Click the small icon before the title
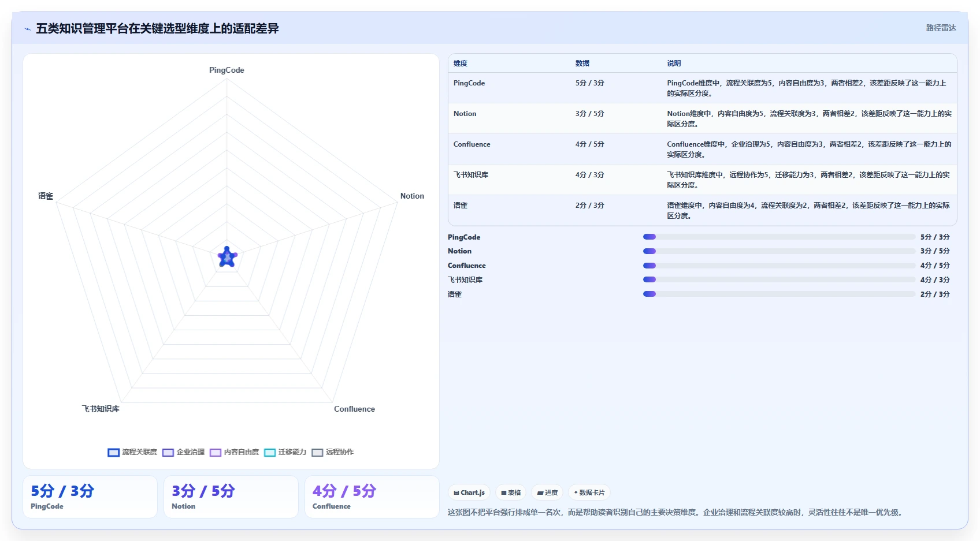 click(x=27, y=29)
